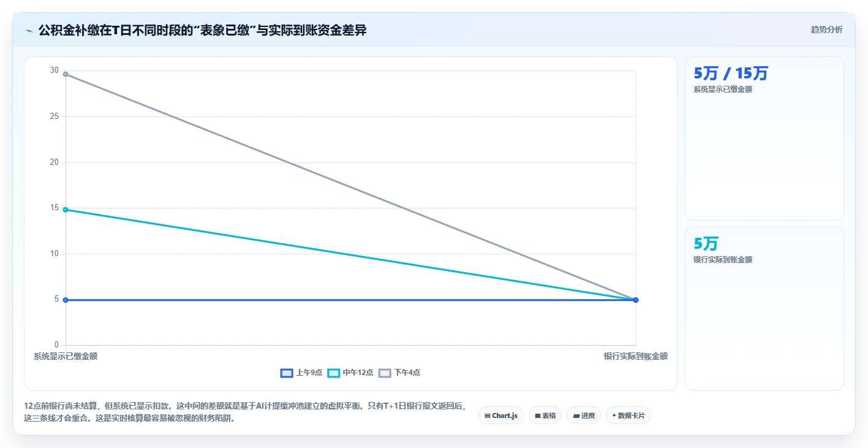Image resolution: width=868 pixels, height=448 pixels.
Task: Click the x-axis label 银行实际到账金额
Action: point(636,356)
